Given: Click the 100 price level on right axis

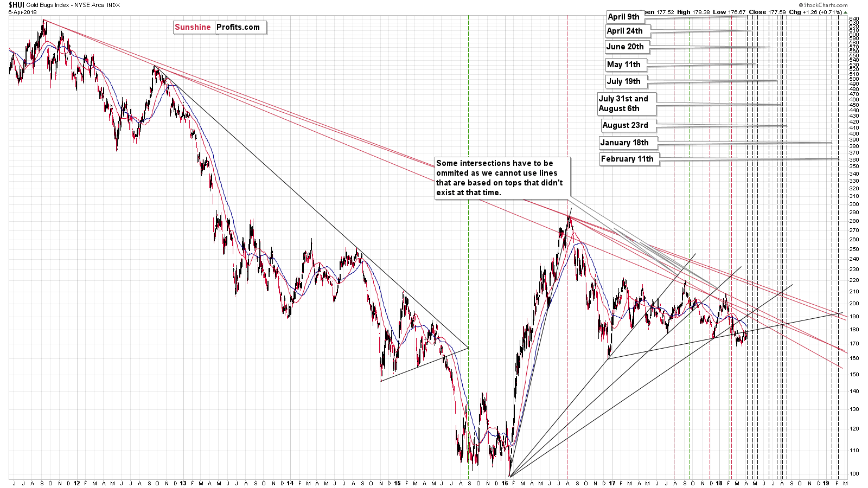Looking at the screenshot, I should [x=854, y=474].
